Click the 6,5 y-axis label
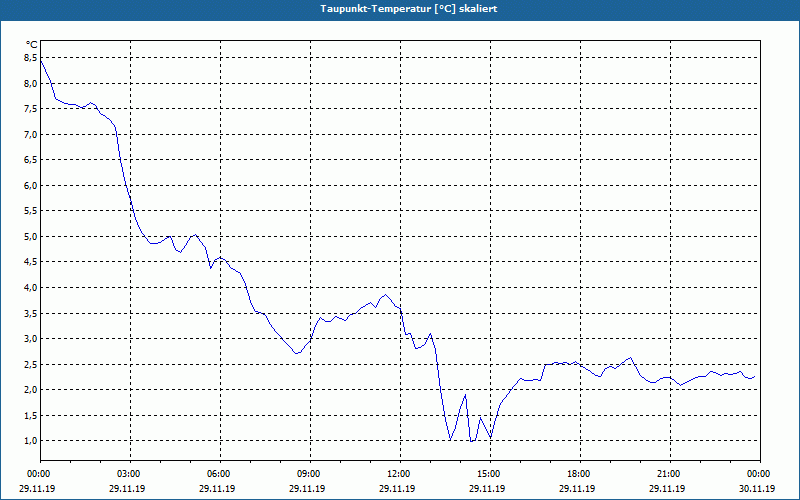800x500 pixels. click(31, 160)
